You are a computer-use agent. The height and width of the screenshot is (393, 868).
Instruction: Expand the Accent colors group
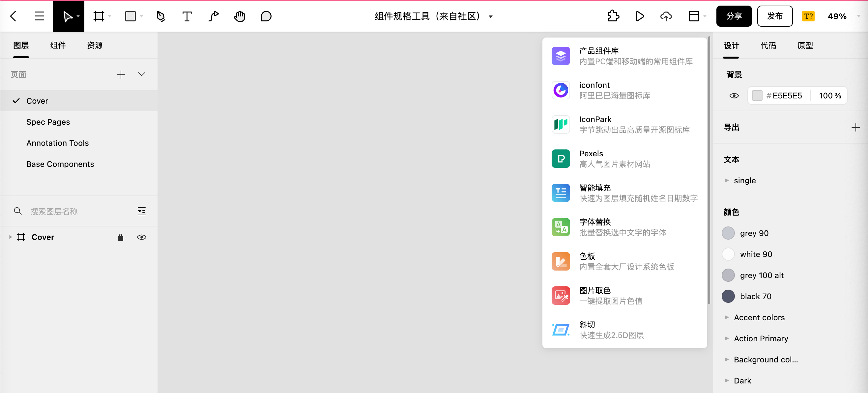click(x=727, y=317)
